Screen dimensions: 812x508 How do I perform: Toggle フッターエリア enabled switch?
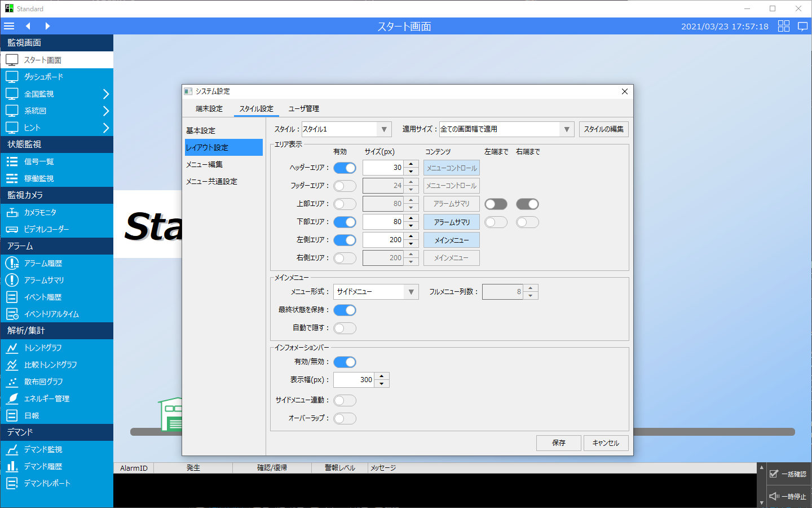(345, 186)
